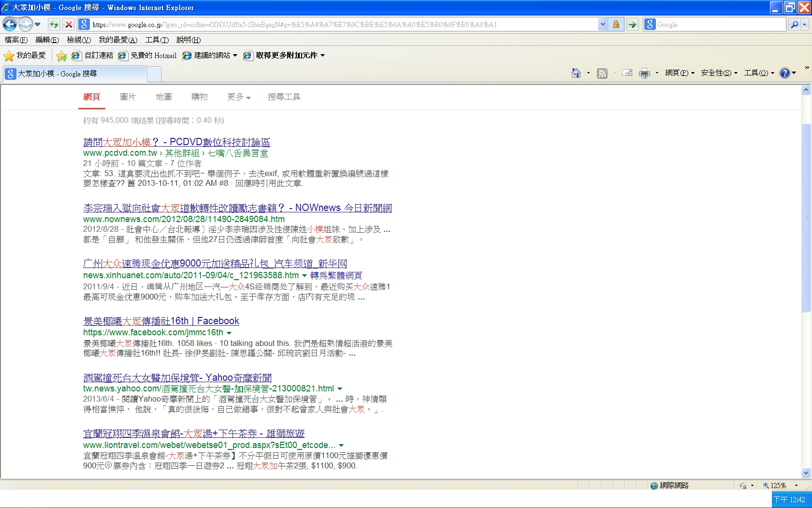
Task: Click the Forward navigation arrow
Action: coord(25,24)
